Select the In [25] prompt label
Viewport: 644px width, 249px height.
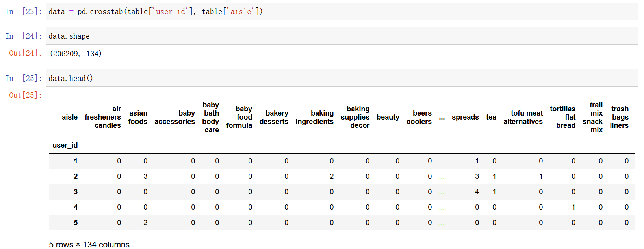click(23, 78)
